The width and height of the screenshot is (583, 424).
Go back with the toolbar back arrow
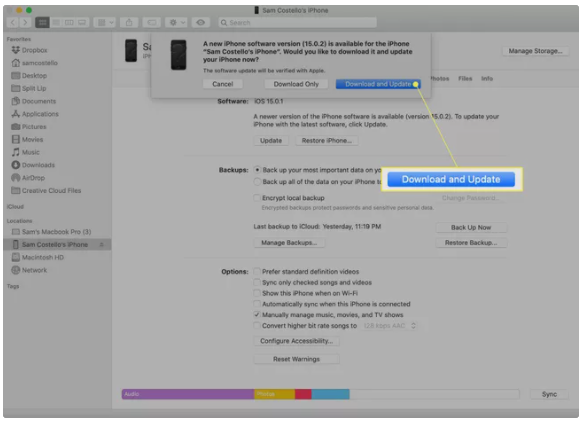click(13, 23)
